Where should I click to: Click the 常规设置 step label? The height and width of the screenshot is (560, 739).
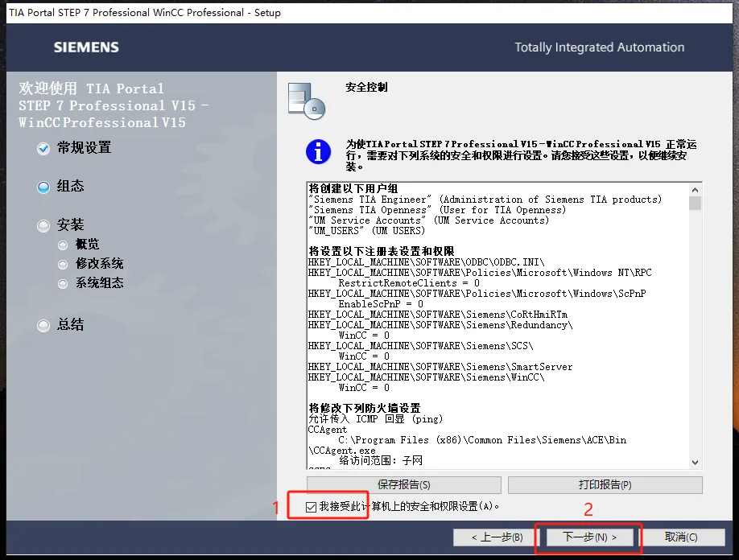tap(84, 148)
